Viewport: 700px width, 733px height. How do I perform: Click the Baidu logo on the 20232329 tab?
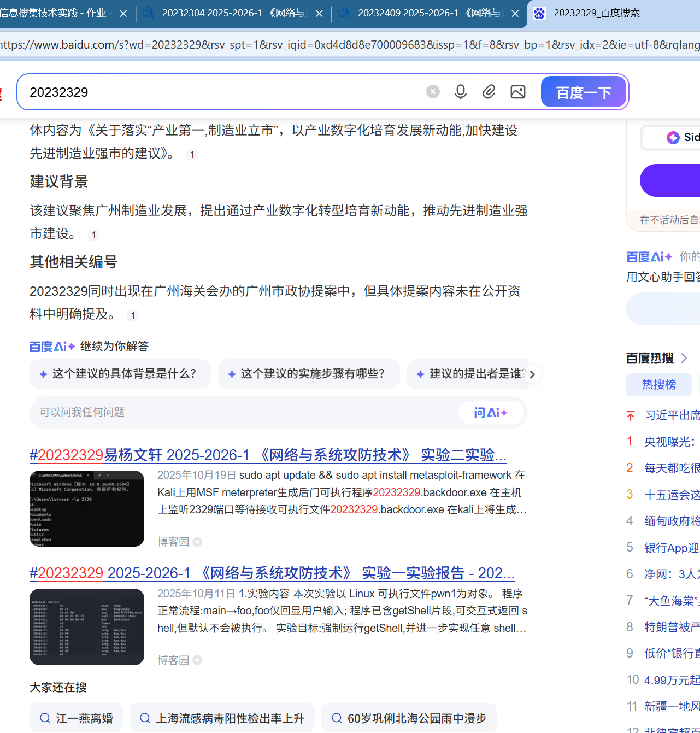(x=539, y=13)
